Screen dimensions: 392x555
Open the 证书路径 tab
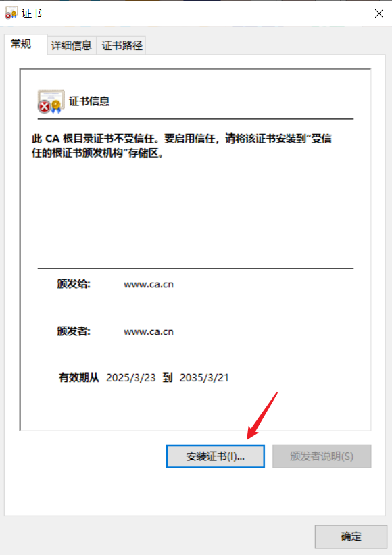pos(122,45)
